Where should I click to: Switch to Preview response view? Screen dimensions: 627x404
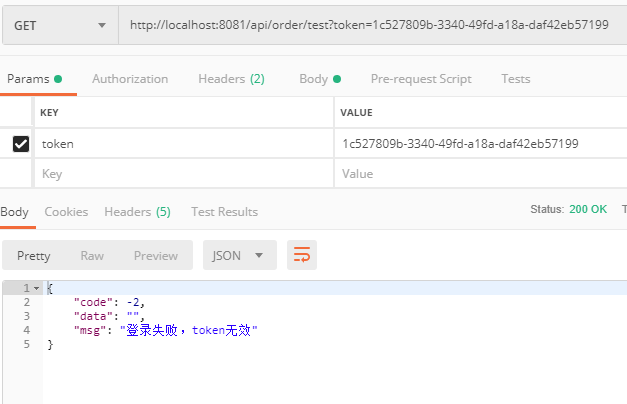[156, 256]
